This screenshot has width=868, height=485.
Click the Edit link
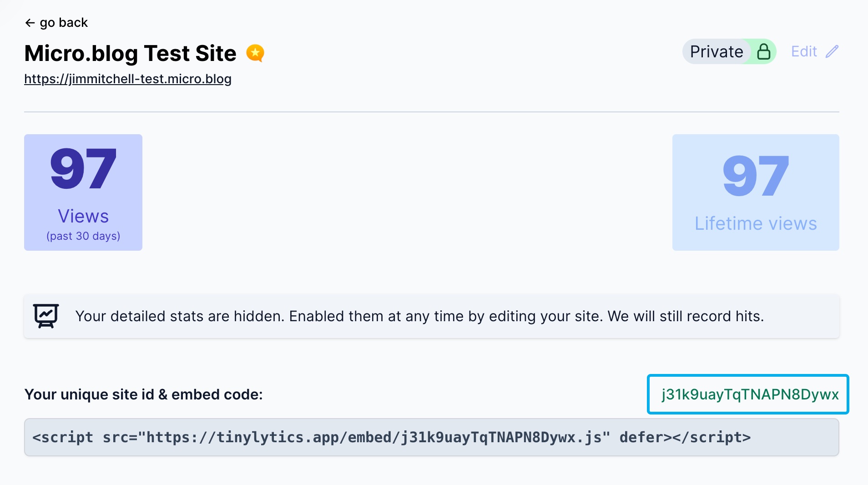(x=804, y=51)
